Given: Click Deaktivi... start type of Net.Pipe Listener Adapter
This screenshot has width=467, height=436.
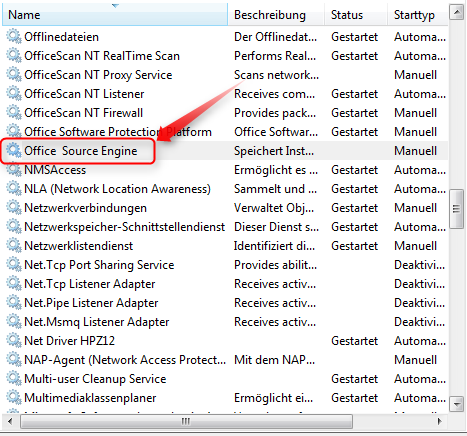Looking at the screenshot, I should [x=420, y=303].
